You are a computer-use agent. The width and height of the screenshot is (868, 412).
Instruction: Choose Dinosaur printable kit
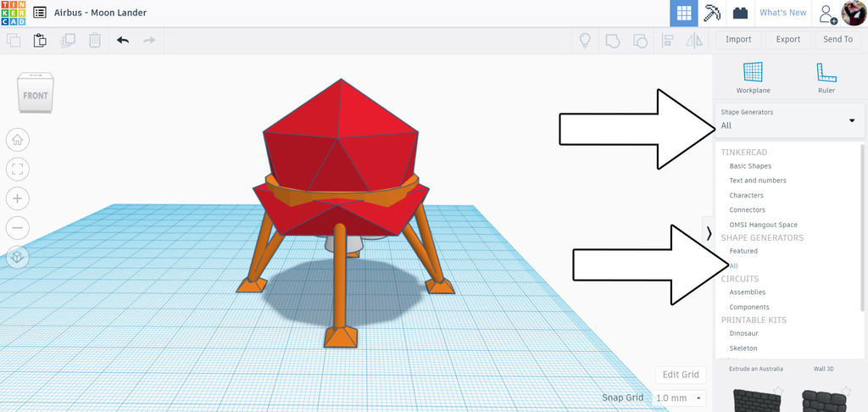point(743,333)
